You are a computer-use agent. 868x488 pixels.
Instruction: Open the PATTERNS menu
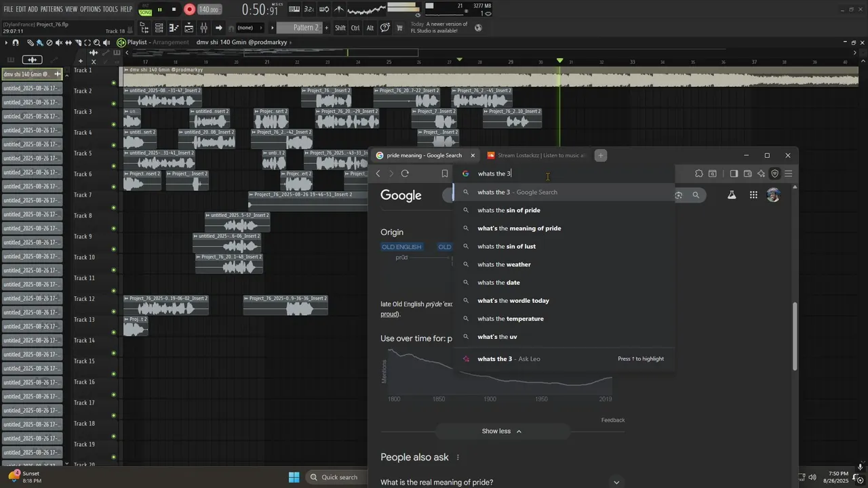coord(52,9)
